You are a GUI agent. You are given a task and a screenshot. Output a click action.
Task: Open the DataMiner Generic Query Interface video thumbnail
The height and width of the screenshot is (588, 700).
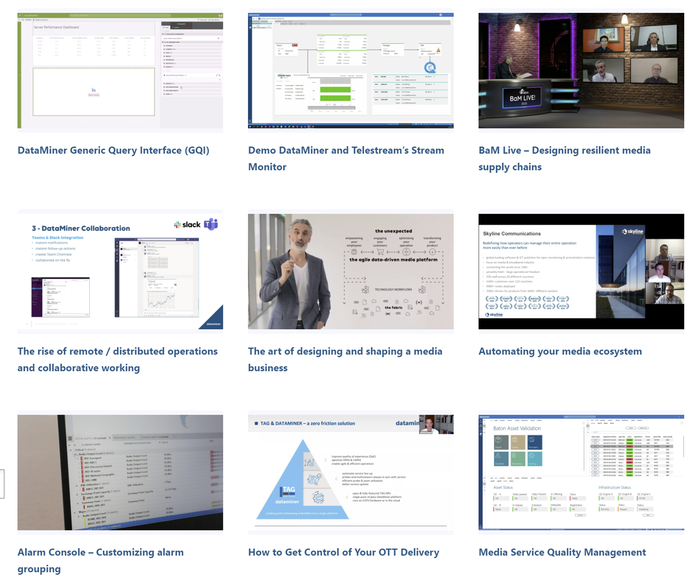(120, 70)
